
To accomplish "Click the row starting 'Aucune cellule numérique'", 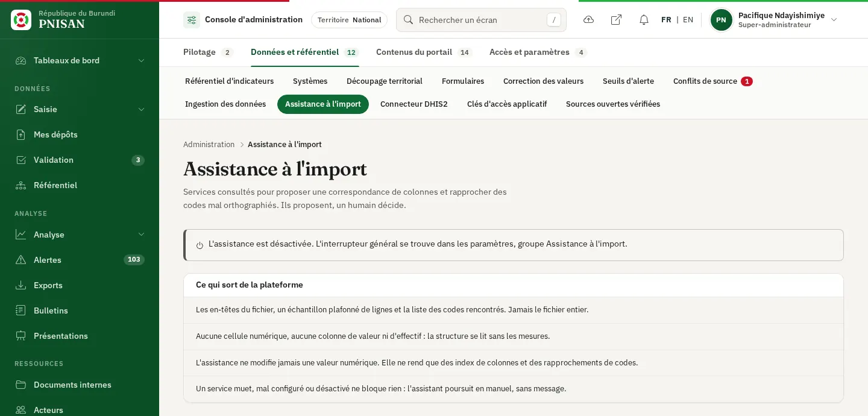I will click(514, 336).
